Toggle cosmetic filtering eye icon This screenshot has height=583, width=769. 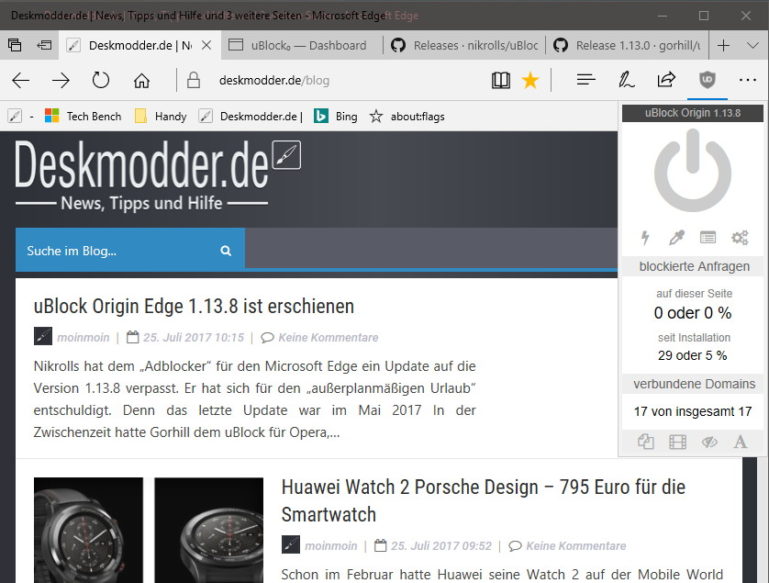click(x=709, y=442)
